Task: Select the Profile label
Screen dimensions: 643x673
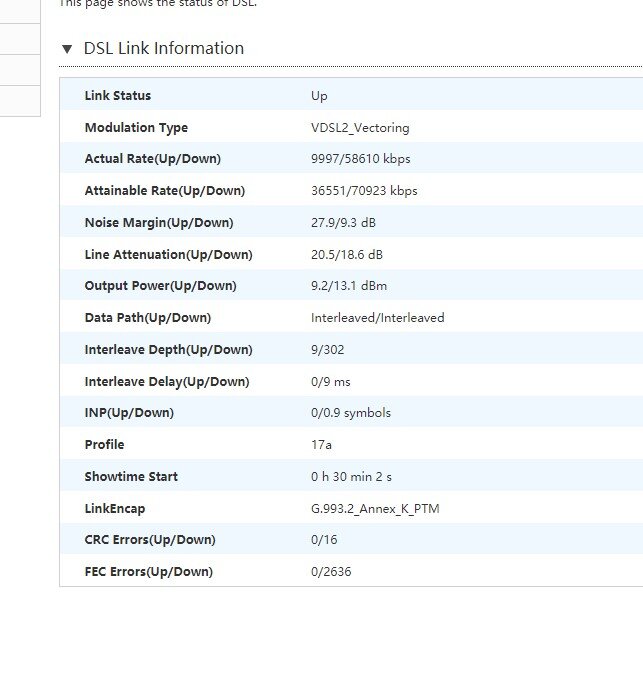Action: coord(104,444)
